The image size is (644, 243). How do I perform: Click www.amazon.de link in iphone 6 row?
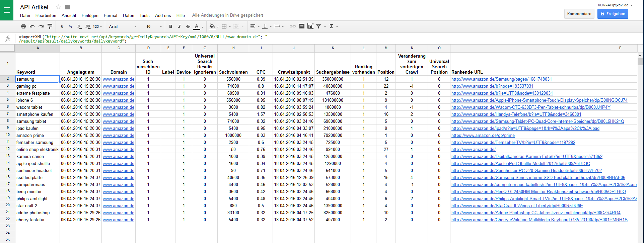tap(119, 100)
